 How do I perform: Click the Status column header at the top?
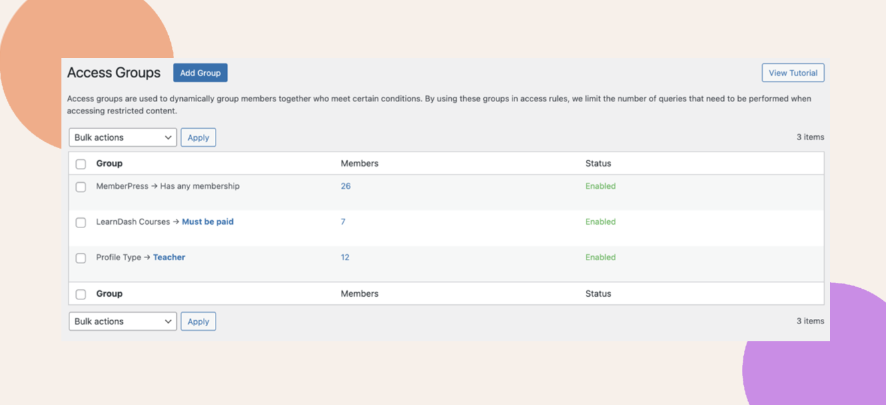tap(598, 163)
